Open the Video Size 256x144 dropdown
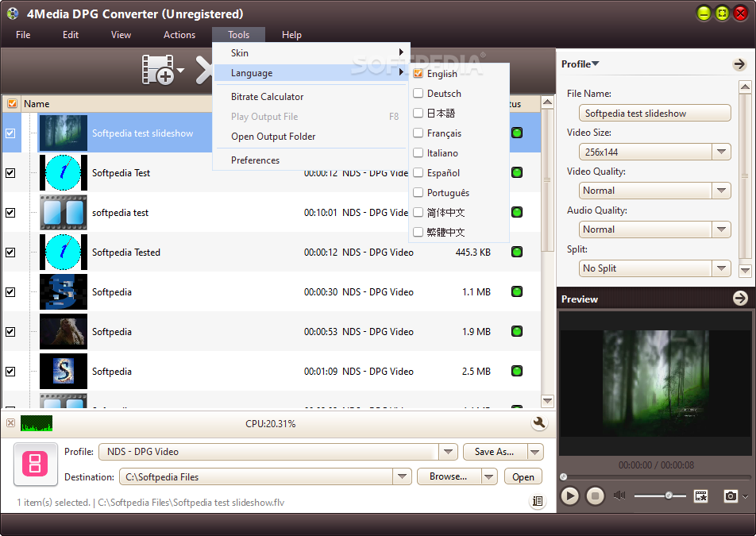Screen dimensions: 756x536 [721, 152]
